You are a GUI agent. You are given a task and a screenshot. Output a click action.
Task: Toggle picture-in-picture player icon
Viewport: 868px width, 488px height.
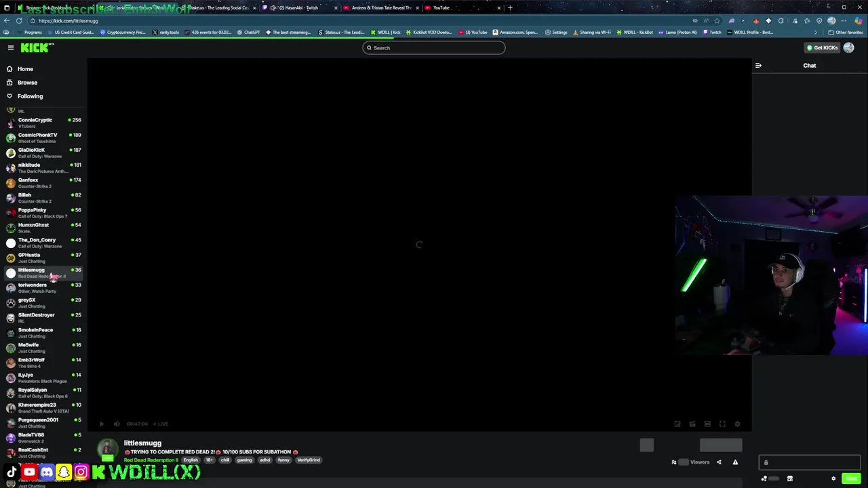677,424
